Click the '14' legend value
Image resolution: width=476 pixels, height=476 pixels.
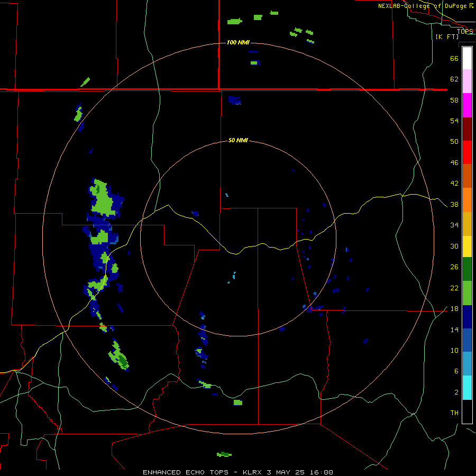coord(454,329)
